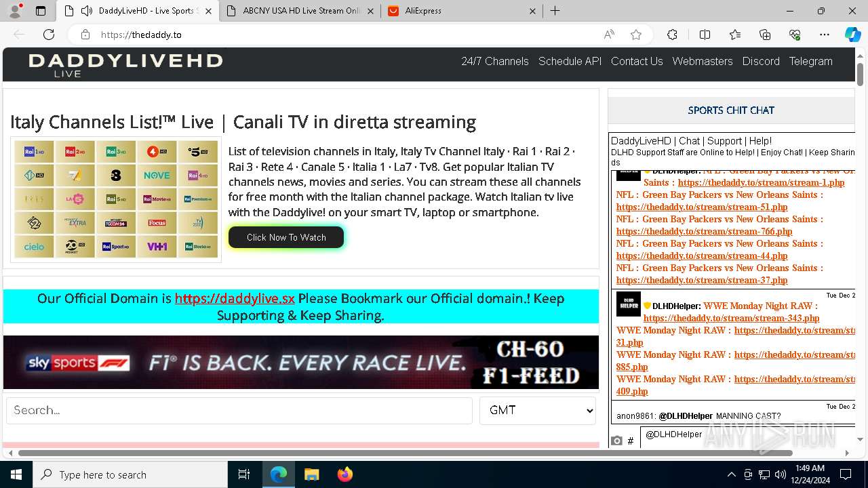Image resolution: width=868 pixels, height=488 pixels.
Task: Click the Italian channels logo grid image
Action: pyautogui.click(x=116, y=199)
